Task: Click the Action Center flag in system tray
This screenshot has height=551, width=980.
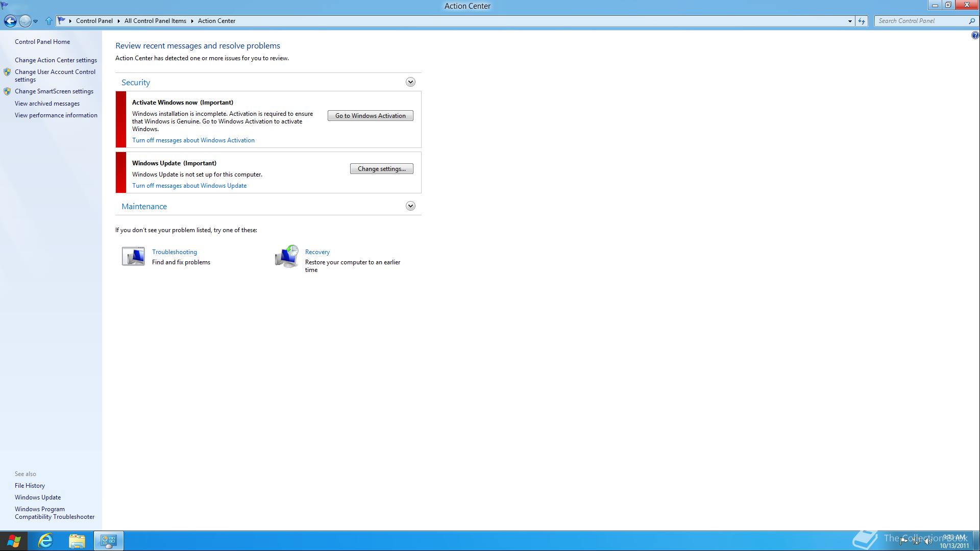Action: [903, 541]
